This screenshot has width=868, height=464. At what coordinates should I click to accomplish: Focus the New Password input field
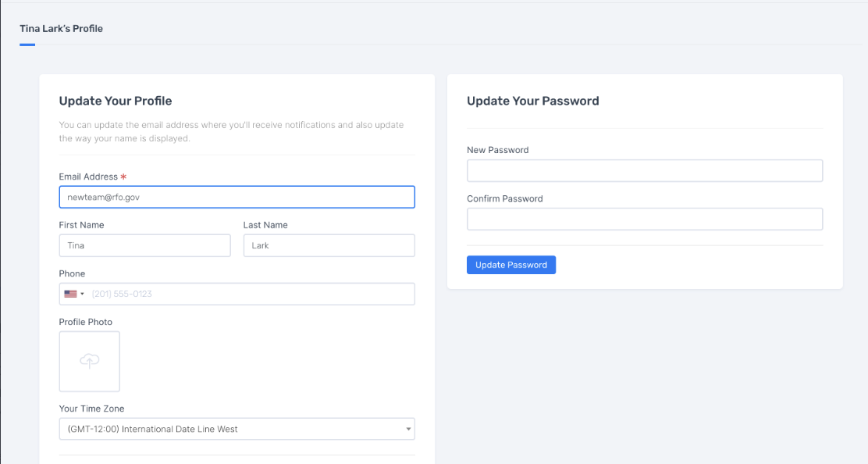pyautogui.click(x=645, y=170)
